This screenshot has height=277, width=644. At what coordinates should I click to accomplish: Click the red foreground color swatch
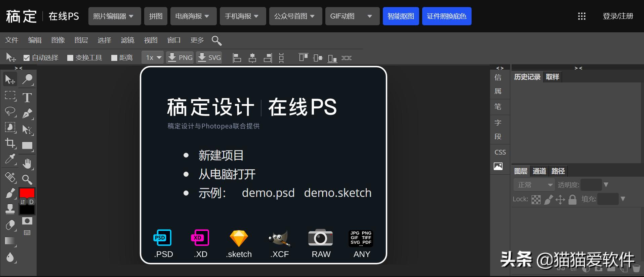click(x=27, y=193)
